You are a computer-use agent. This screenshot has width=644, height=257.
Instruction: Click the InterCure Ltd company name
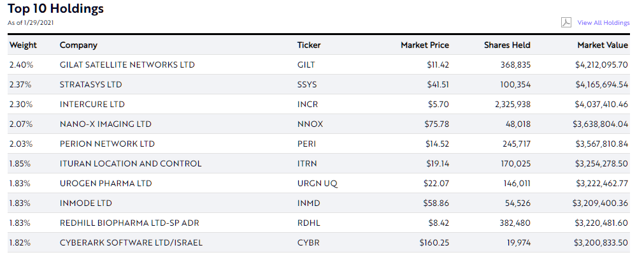pos(92,105)
